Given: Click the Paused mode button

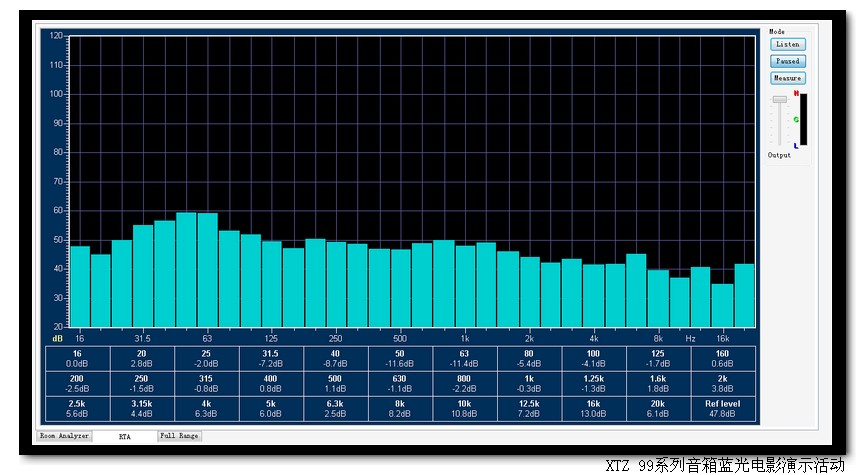Looking at the screenshot, I should tap(788, 61).
